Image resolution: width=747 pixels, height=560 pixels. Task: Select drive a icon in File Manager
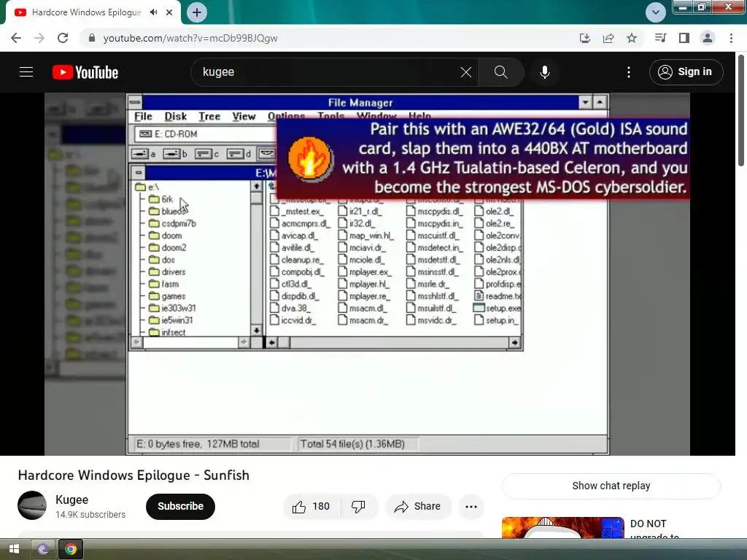pos(144,154)
